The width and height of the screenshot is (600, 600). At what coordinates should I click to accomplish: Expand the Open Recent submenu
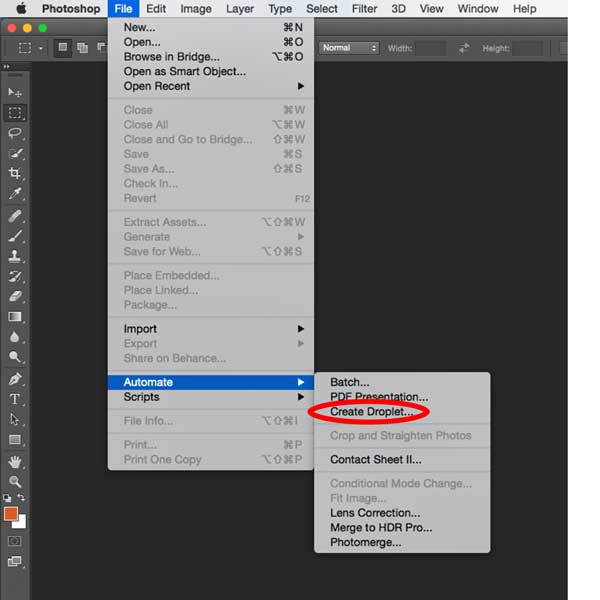[211, 86]
